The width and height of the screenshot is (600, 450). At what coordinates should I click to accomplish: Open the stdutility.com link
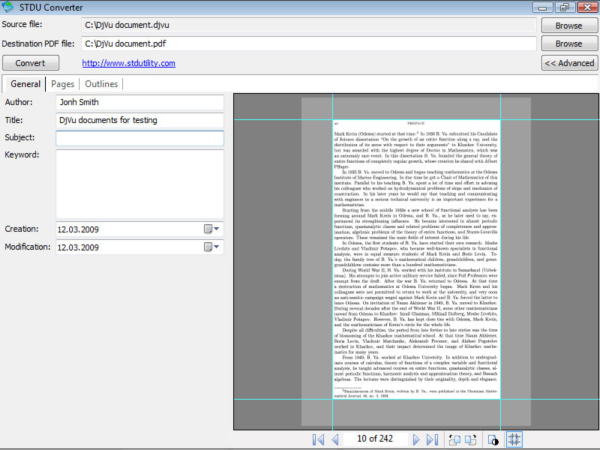[x=129, y=63]
